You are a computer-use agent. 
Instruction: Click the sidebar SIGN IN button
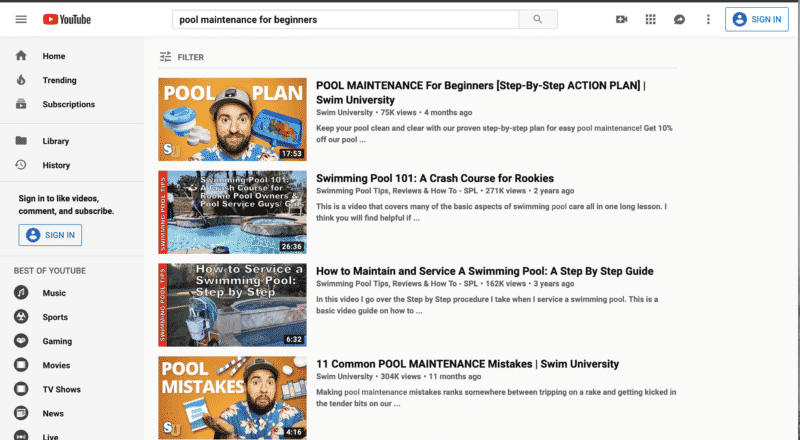[x=50, y=235]
